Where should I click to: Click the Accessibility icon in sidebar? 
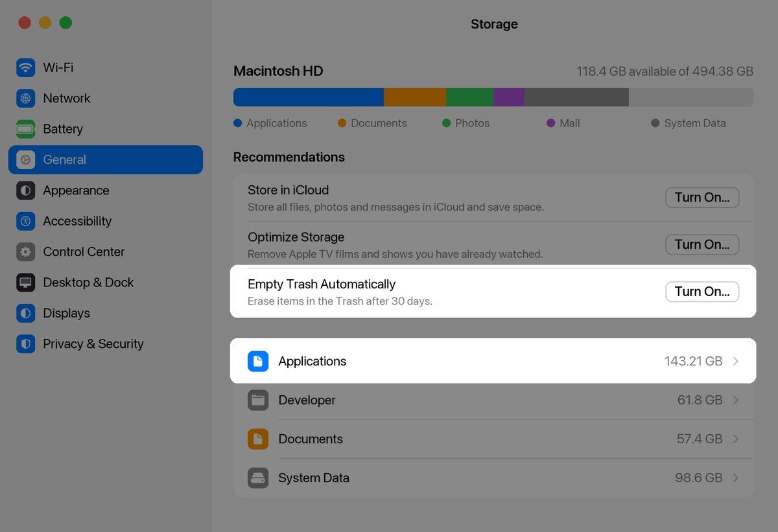click(x=26, y=221)
